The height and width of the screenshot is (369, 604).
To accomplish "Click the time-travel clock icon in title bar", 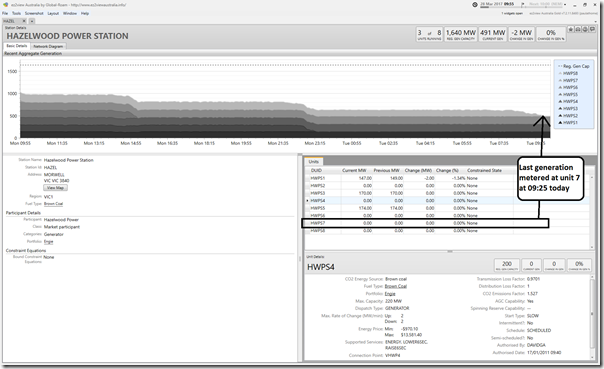I will coord(475,5).
